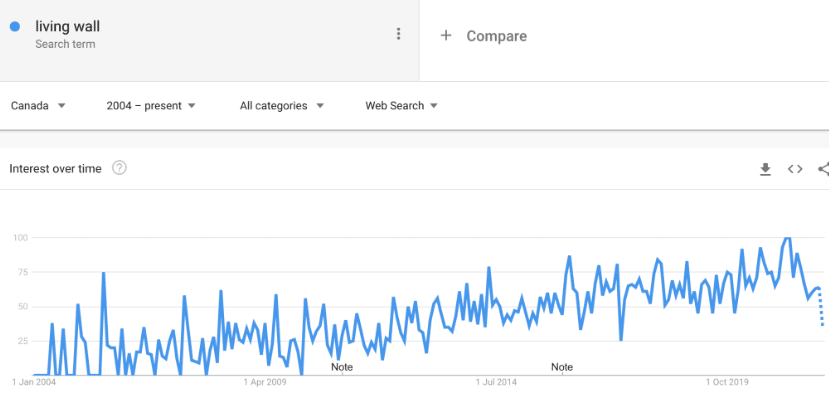Image resolution: width=831 pixels, height=396 pixels.
Task: Click the dotted partial-data segment at chart end
Action: click(x=821, y=306)
